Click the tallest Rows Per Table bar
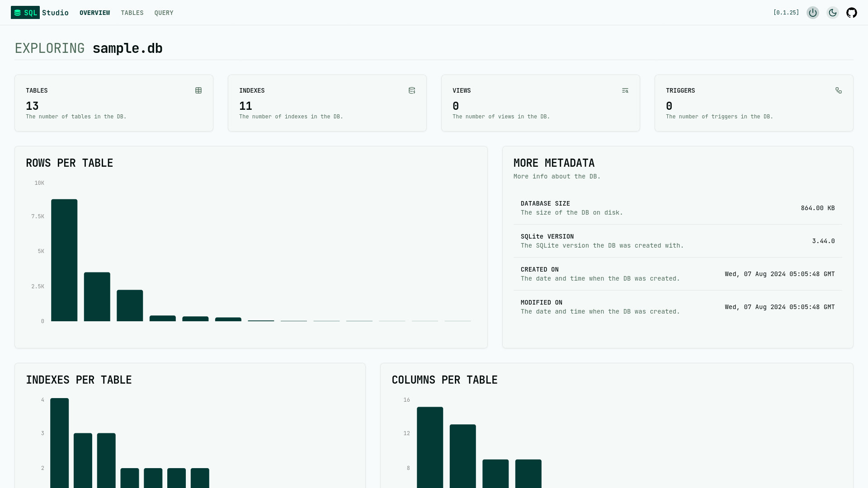Viewport: 868px width, 488px height. pyautogui.click(x=64, y=260)
